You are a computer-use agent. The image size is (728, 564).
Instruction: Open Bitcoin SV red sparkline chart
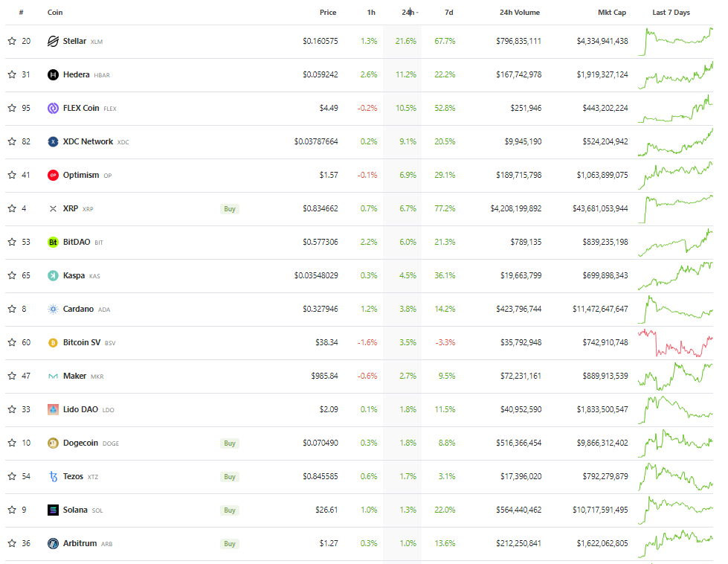(x=675, y=343)
